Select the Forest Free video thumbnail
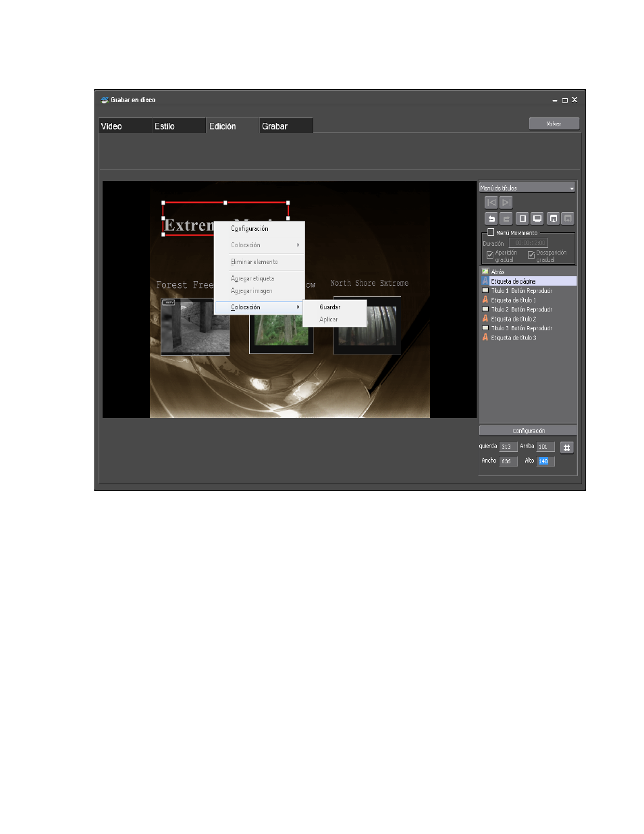This screenshot has height=834, width=644. (195, 326)
